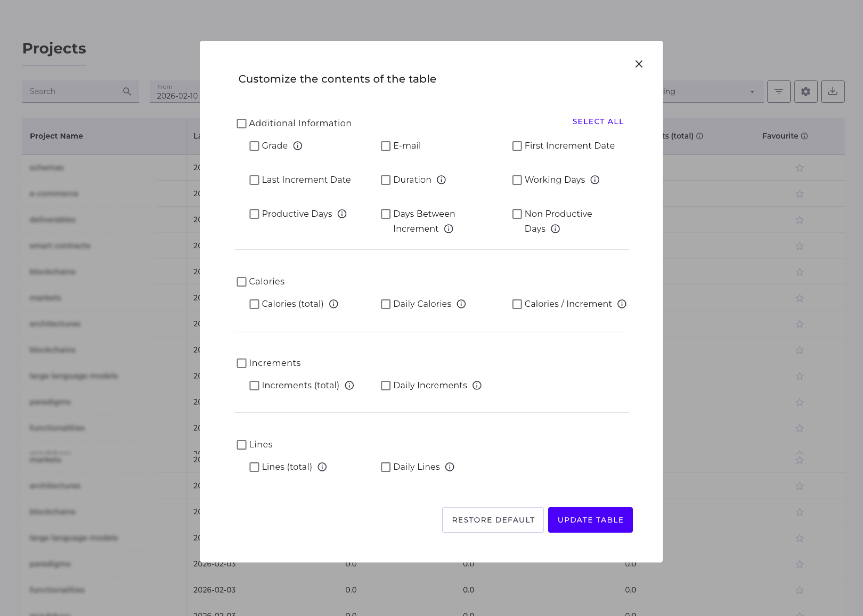Click the info icon beside Non Productive Days
The width and height of the screenshot is (863, 616).
coord(556,229)
